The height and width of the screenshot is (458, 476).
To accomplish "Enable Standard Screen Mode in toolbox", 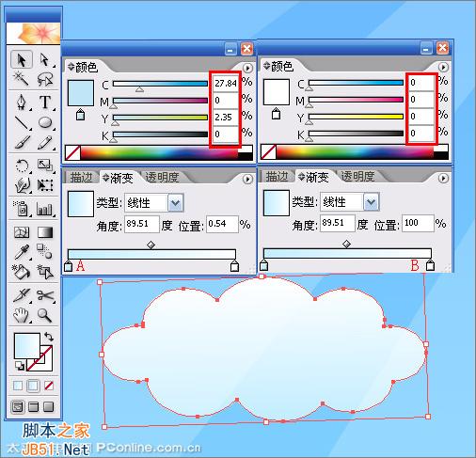I will (x=18, y=407).
